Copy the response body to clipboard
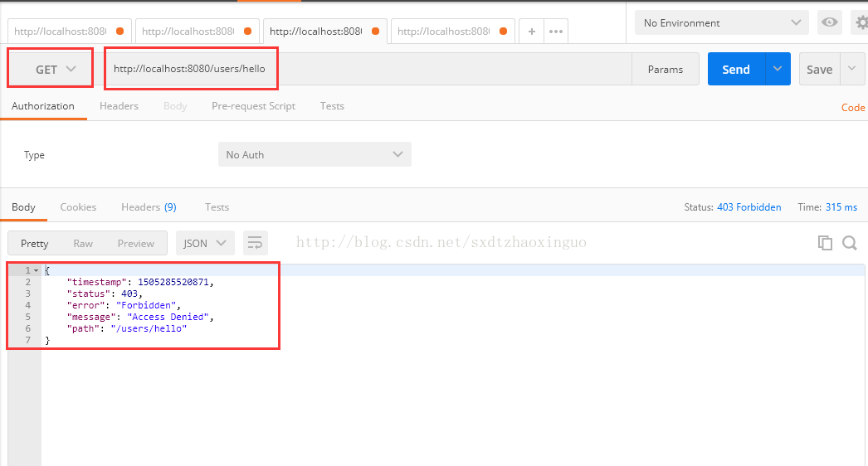Screen dimensions: 868x466 [825, 243]
